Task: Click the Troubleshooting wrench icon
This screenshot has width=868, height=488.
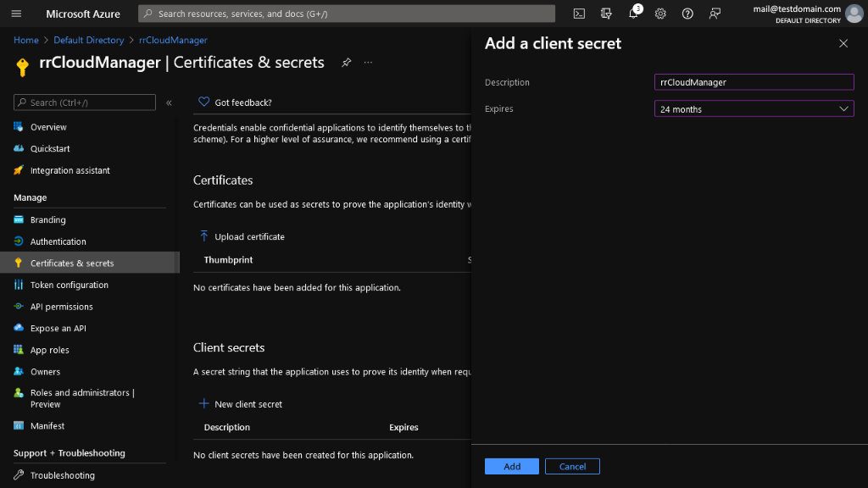Action: pos(19,475)
